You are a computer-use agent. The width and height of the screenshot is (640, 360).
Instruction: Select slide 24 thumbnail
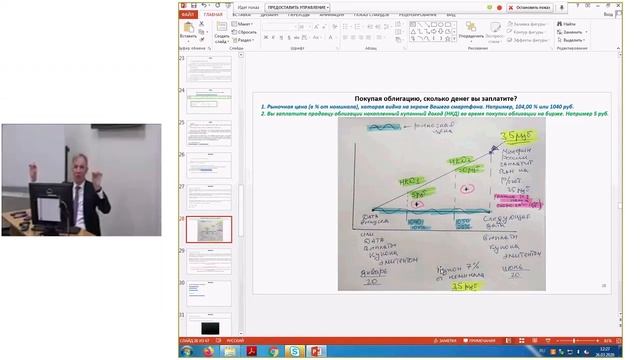209,101
